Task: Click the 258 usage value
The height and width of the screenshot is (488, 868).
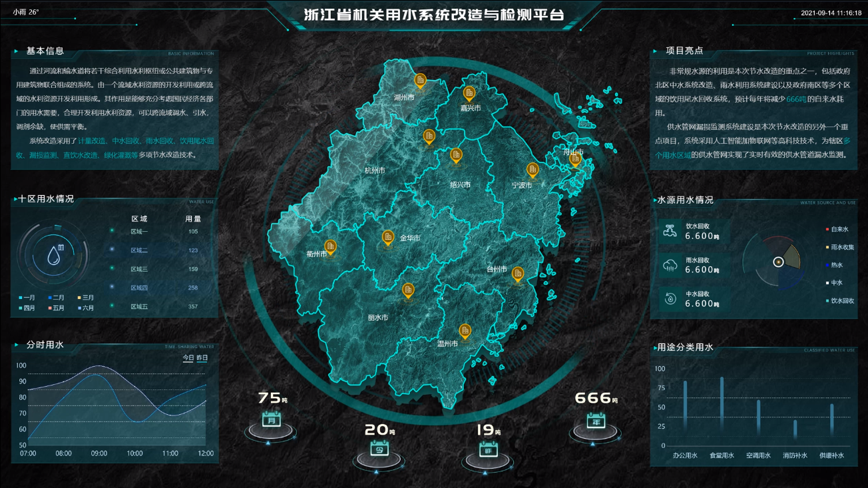Action: coord(193,288)
